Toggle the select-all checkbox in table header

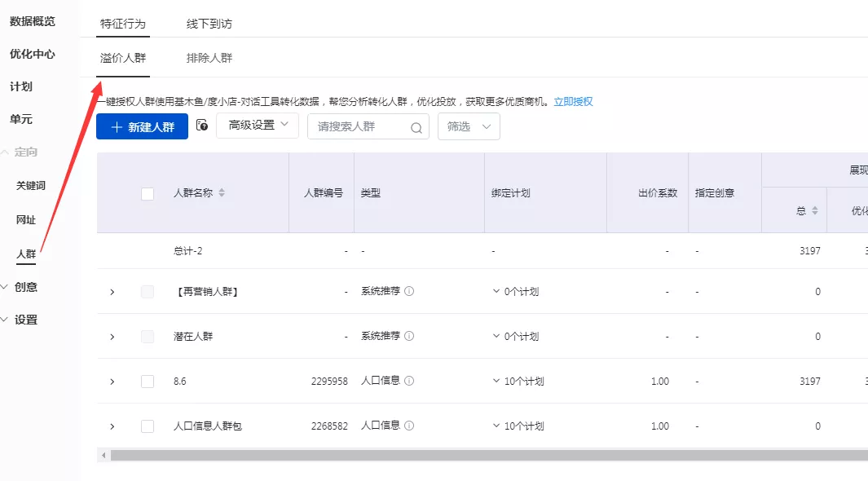point(148,194)
